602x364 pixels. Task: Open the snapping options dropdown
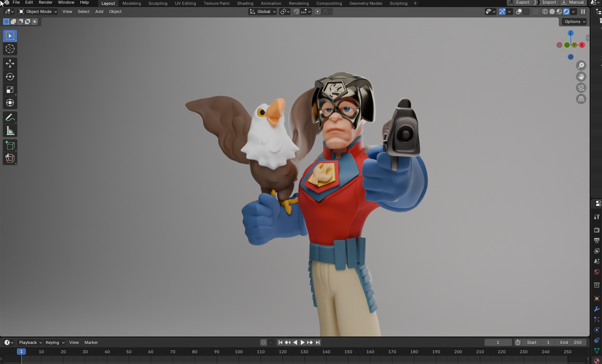click(306, 12)
